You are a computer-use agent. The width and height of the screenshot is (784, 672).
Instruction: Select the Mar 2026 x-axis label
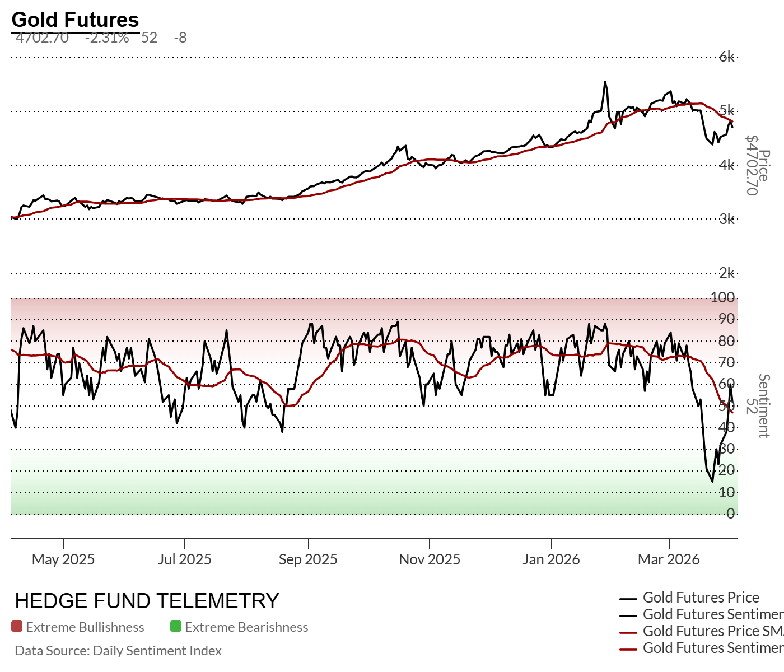pyautogui.click(x=669, y=559)
